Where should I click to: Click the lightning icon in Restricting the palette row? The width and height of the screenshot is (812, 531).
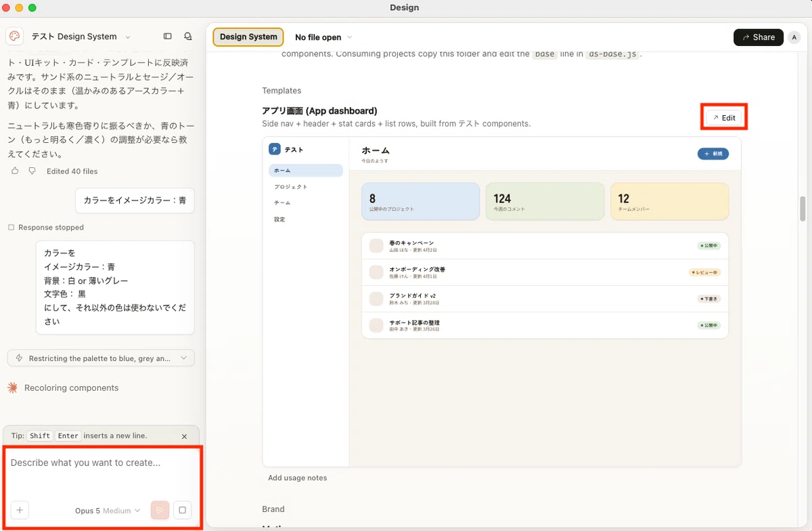pyautogui.click(x=19, y=358)
